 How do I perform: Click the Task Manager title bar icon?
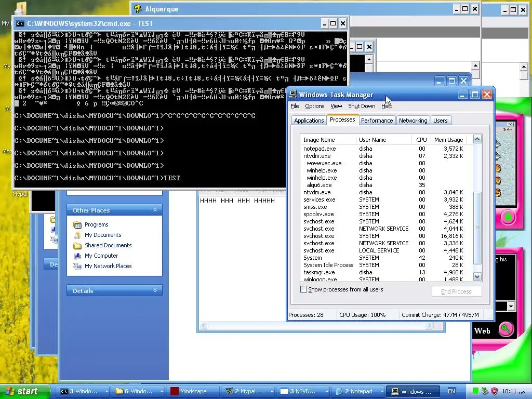[x=293, y=95]
